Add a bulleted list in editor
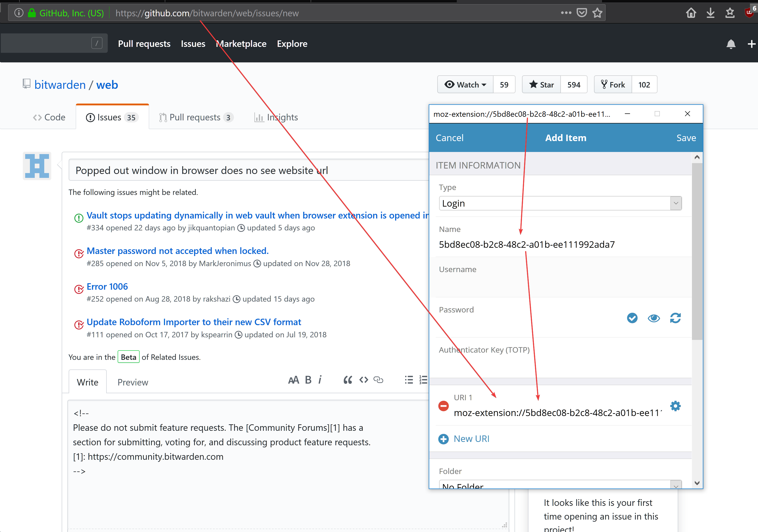Image resolution: width=758 pixels, height=532 pixels. pos(409,380)
